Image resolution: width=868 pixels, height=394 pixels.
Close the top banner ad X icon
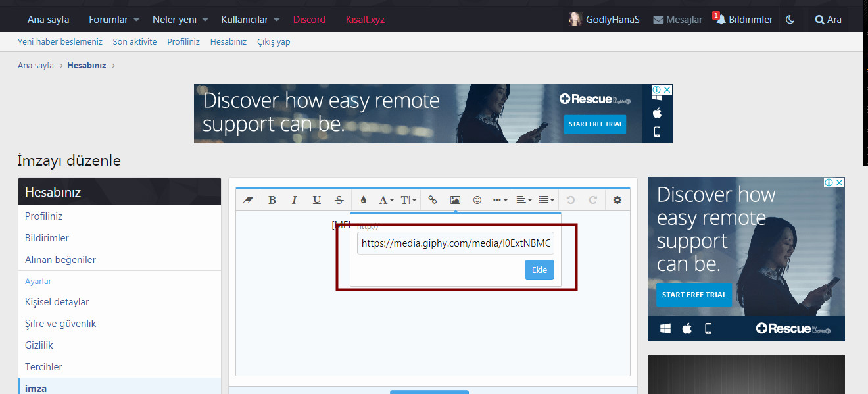pos(667,89)
